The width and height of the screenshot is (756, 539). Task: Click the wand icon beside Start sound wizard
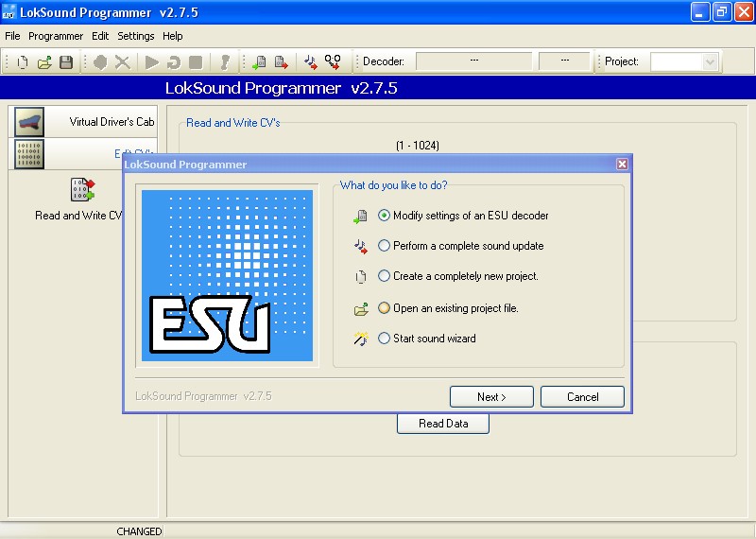(361, 339)
